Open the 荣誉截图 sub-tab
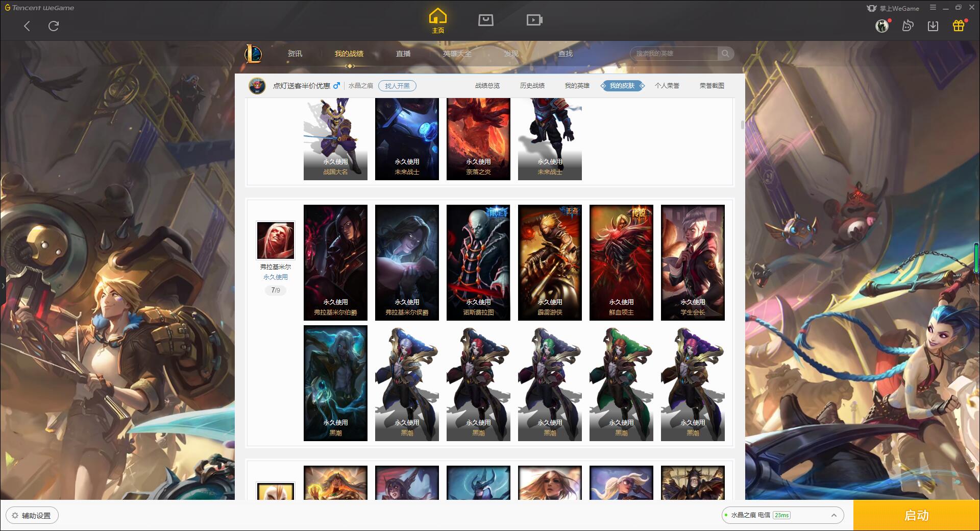 click(712, 86)
